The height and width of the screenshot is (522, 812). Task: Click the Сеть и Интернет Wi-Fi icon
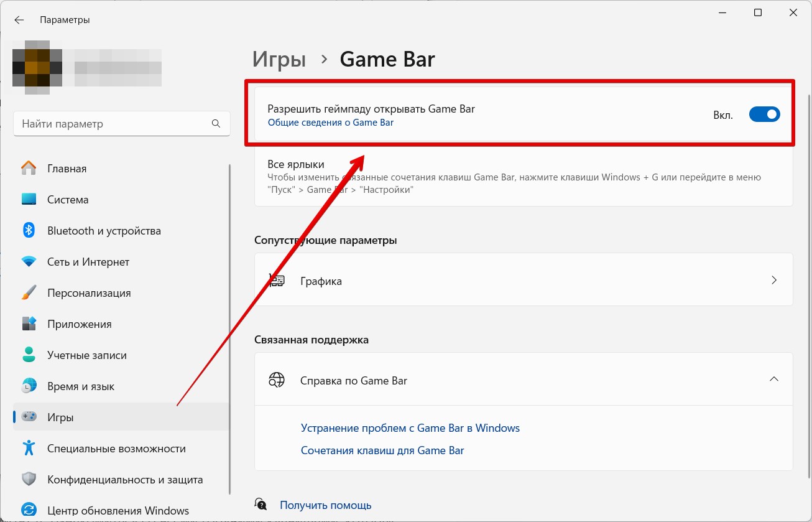(x=29, y=262)
